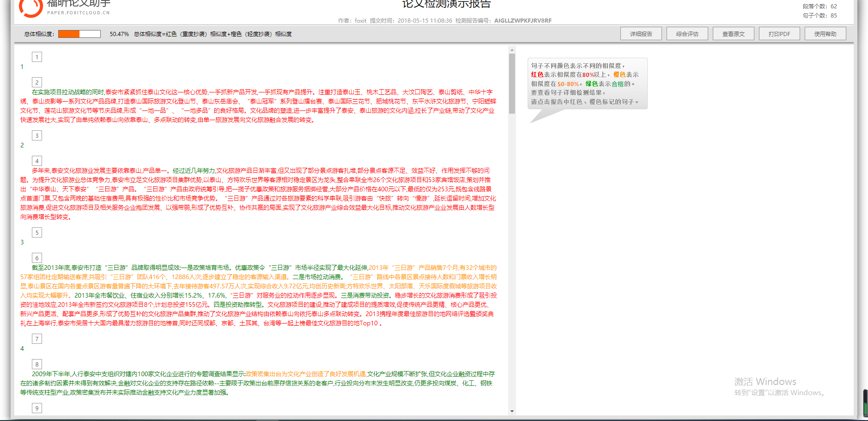This screenshot has height=421, width=868.
Task: Open the 详细报告 detailed report view
Action: (x=641, y=34)
